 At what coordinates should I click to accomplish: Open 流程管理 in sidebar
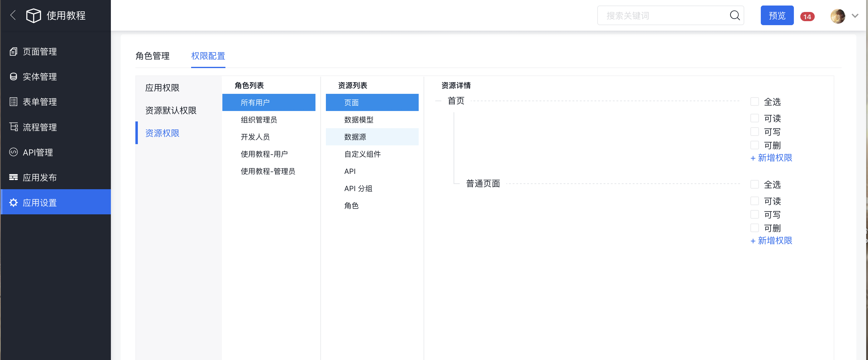coord(56,127)
